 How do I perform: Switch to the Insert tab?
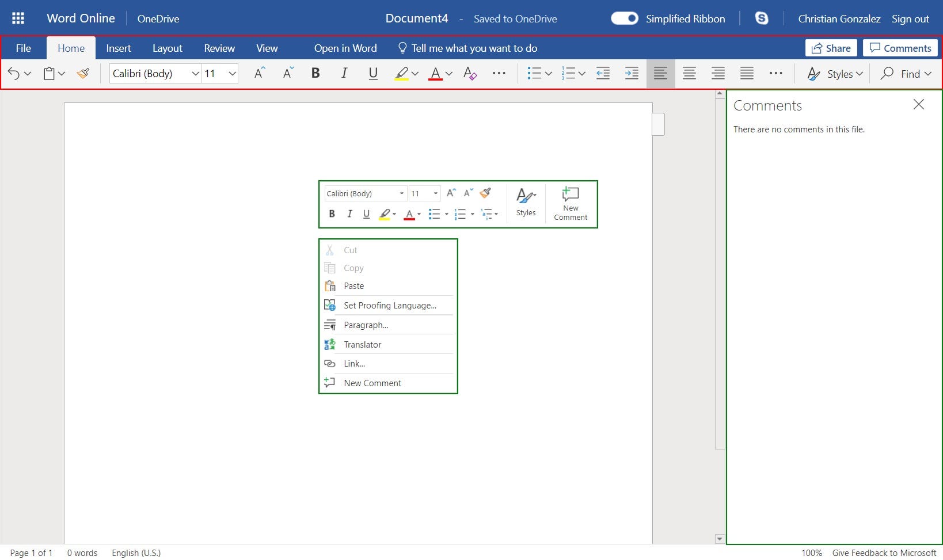[118, 48]
